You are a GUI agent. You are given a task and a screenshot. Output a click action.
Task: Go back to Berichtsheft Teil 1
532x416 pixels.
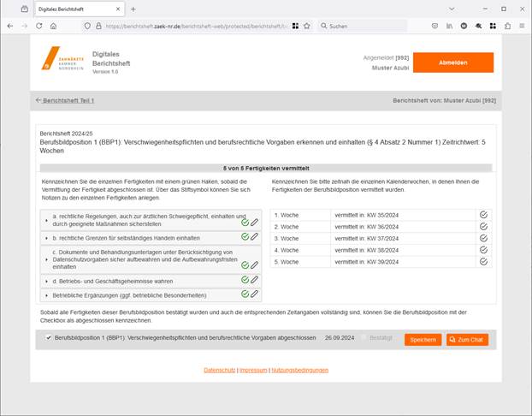click(x=65, y=100)
